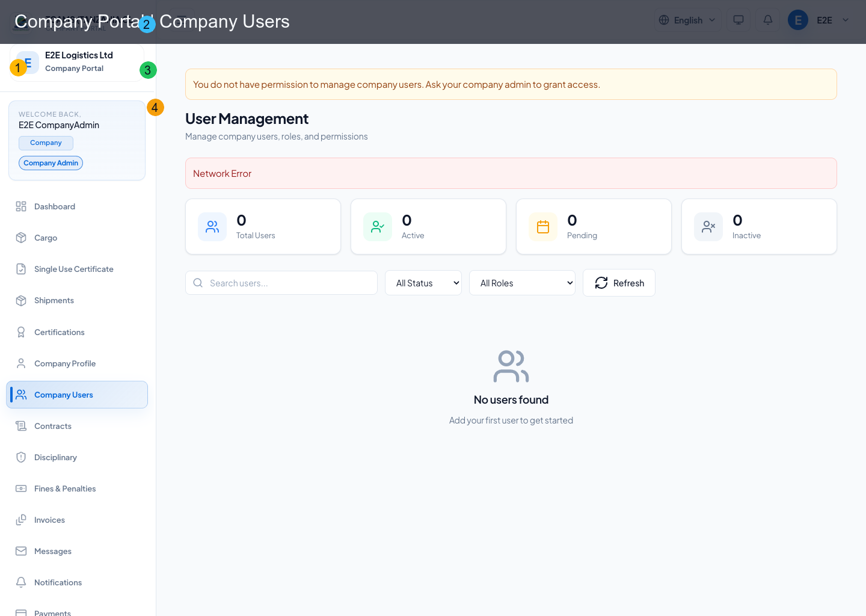Go to Invoices in the sidebar
This screenshot has width=866, height=616.
click(x=77, y=520)
